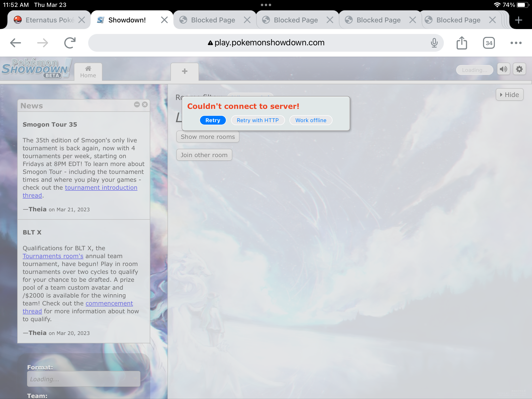Click Join other room
The width and height of the screenshot is (532, 399).
pos(204,155)
